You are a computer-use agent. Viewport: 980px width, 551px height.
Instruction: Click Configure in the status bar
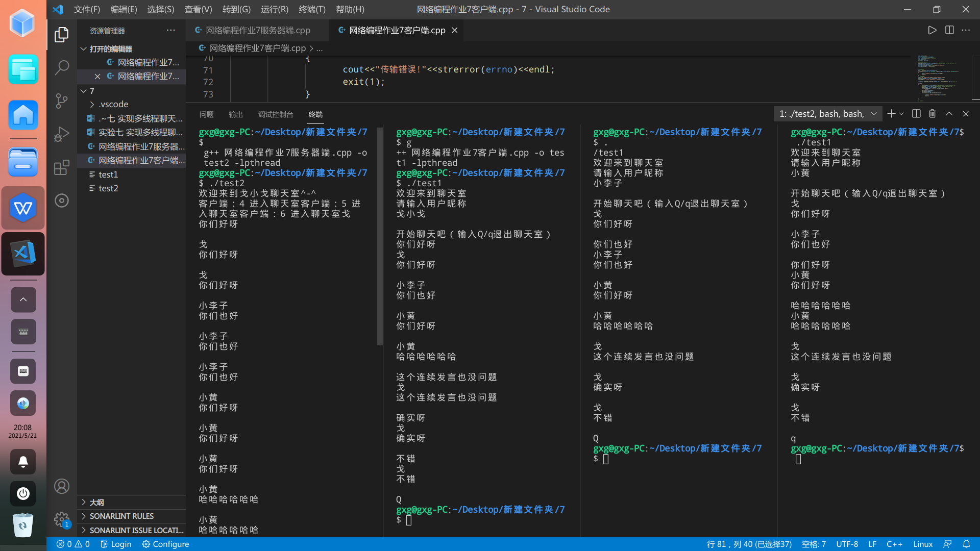coord(165,544)
